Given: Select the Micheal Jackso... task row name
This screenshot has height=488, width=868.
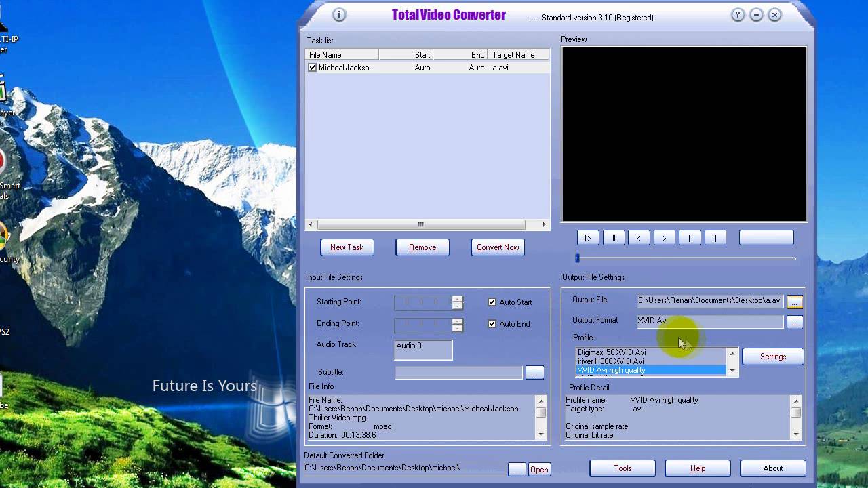Looking at the screenshot, I should [x=347, y=68].
